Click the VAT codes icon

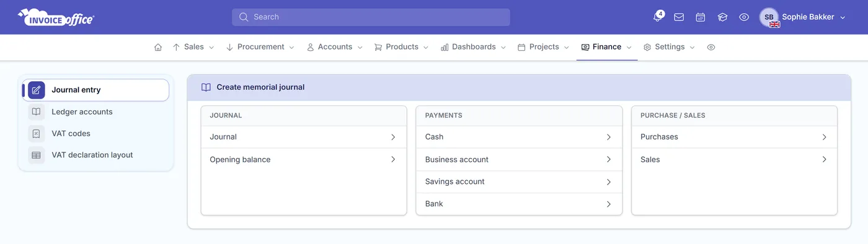37,134
